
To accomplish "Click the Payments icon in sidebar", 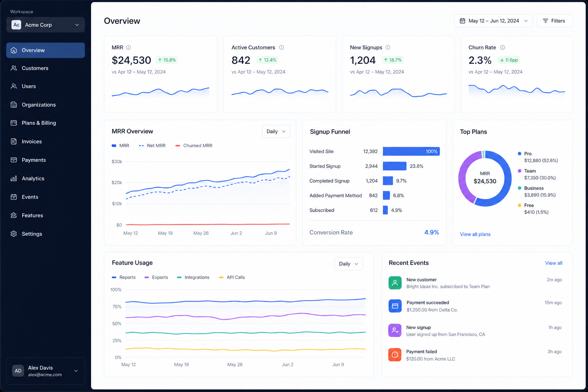I will coord(14,160).
